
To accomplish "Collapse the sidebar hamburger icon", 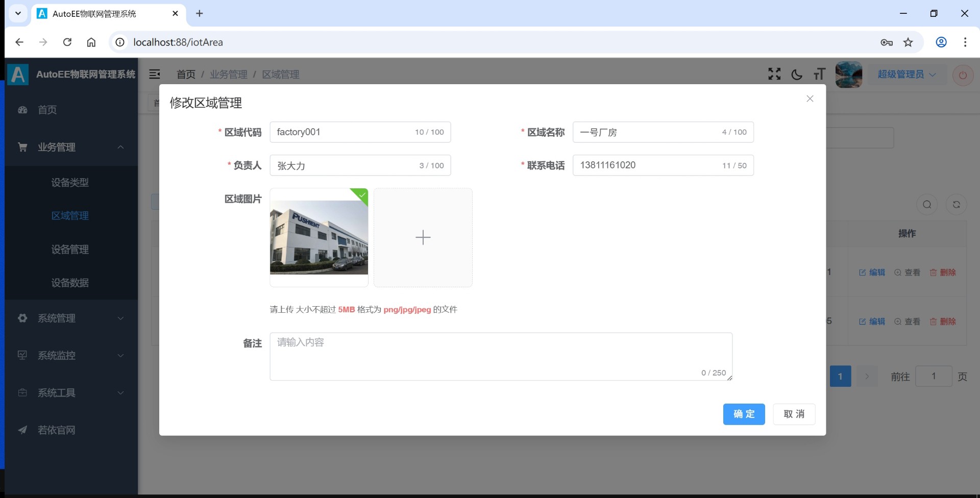I will click(154, 74).
